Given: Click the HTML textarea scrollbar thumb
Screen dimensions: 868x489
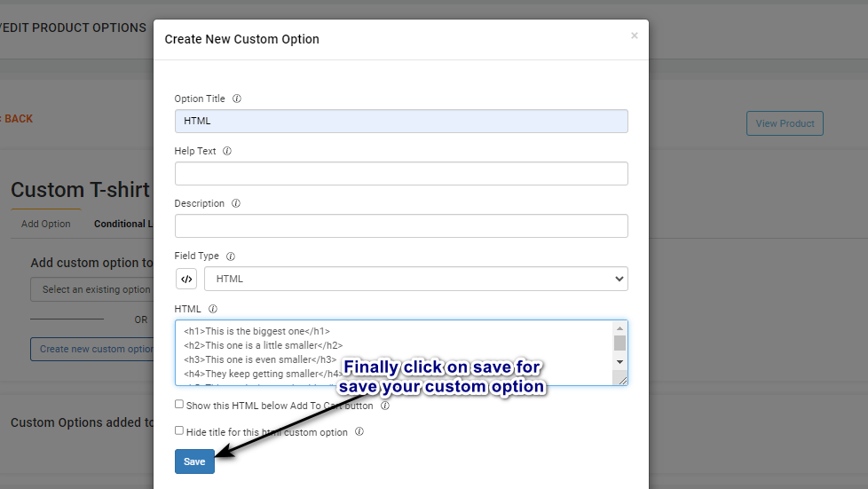Looking at the screenshot, I should [x=620, y=343].
